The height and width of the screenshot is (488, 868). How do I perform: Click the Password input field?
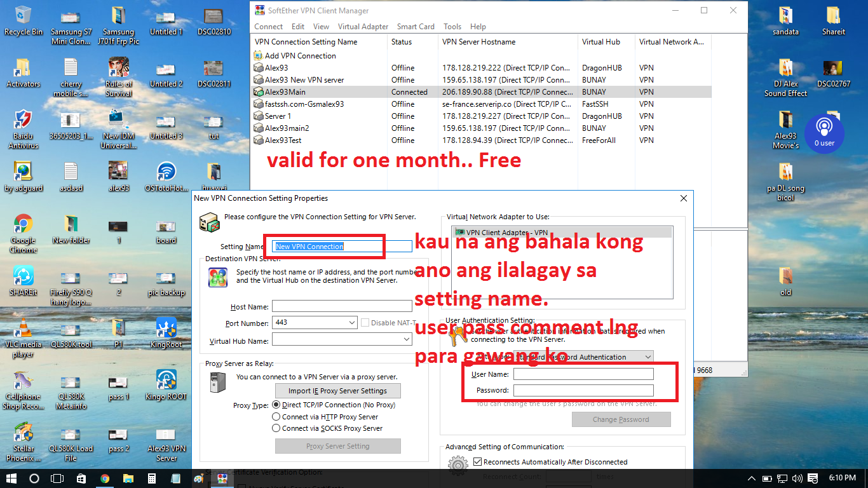[583, 390]
